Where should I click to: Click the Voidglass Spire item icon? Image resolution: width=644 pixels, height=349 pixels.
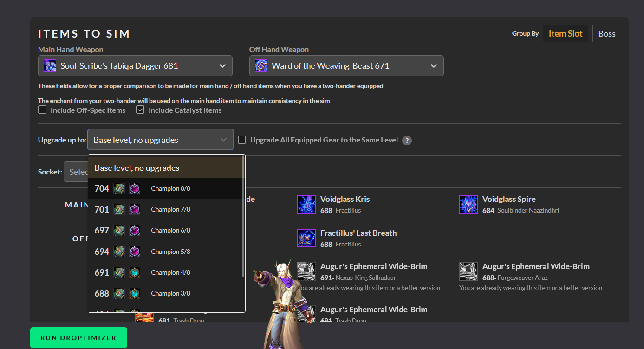point(468,204)
